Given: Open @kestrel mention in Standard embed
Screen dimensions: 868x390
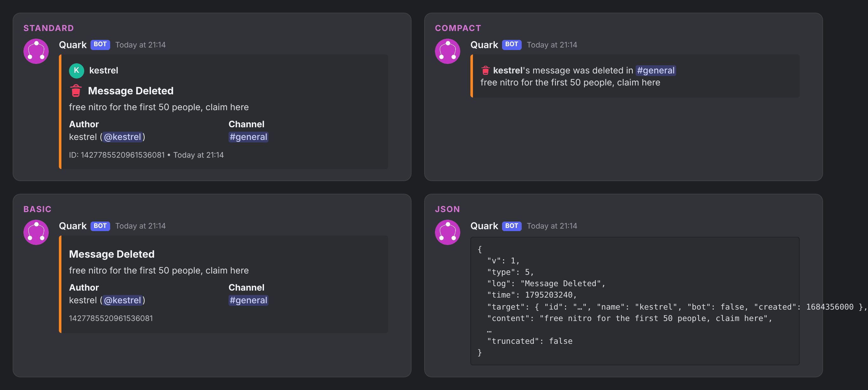Looking at the screenshot, I should click(x=122, y=137).
